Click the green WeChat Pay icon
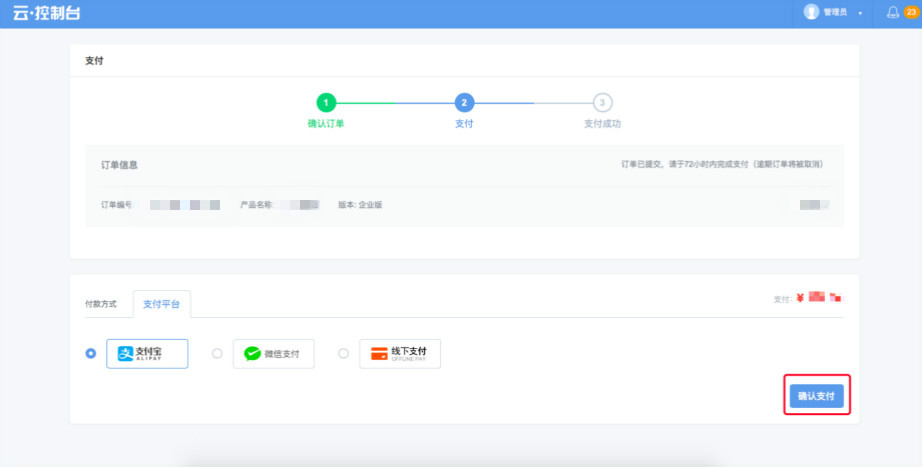This screenshot has width=922, height=467. coord(252,353)
